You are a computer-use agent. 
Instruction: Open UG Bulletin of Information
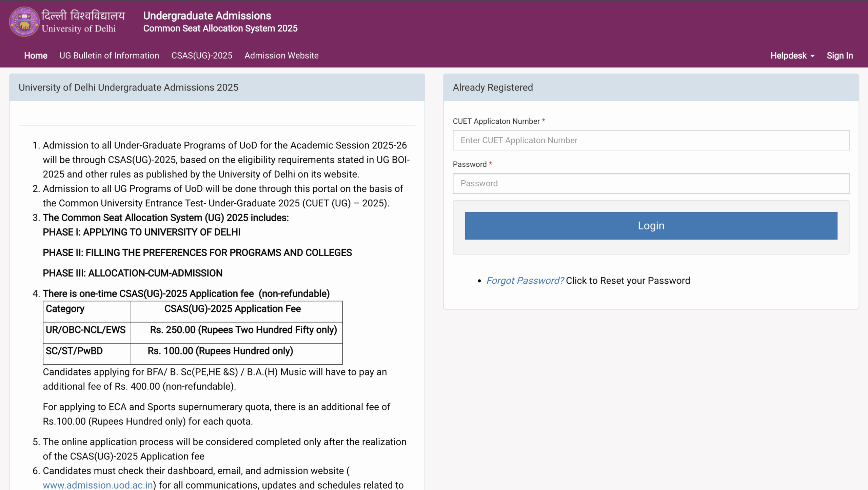[109, 56]
